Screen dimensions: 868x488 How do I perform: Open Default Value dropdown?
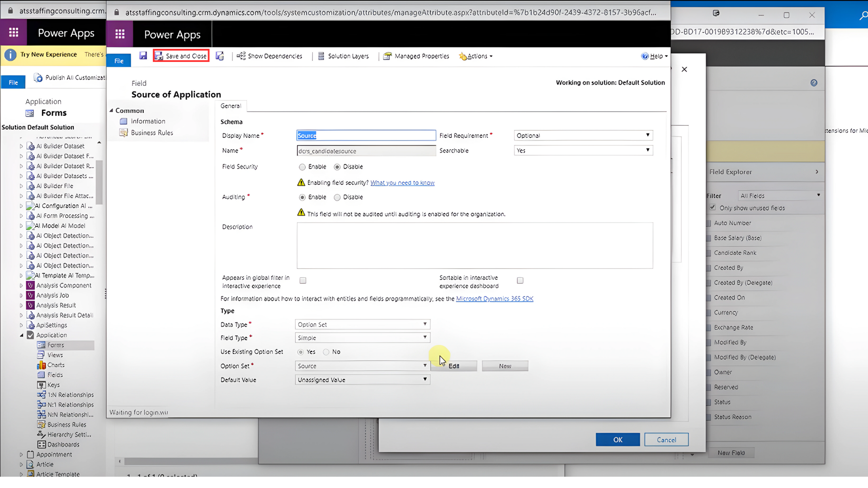click(x=363, y=380)
